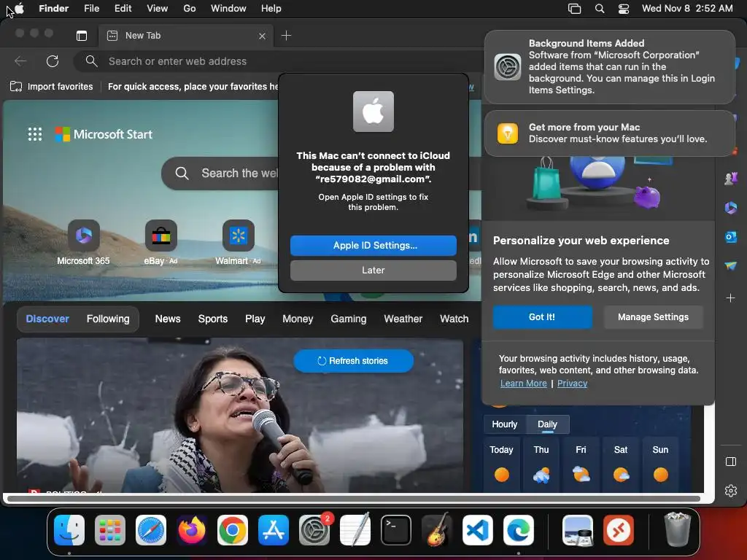747x560 pixels.
Task: Open Visual Studio Code from Dock
Action: point(478,531)
